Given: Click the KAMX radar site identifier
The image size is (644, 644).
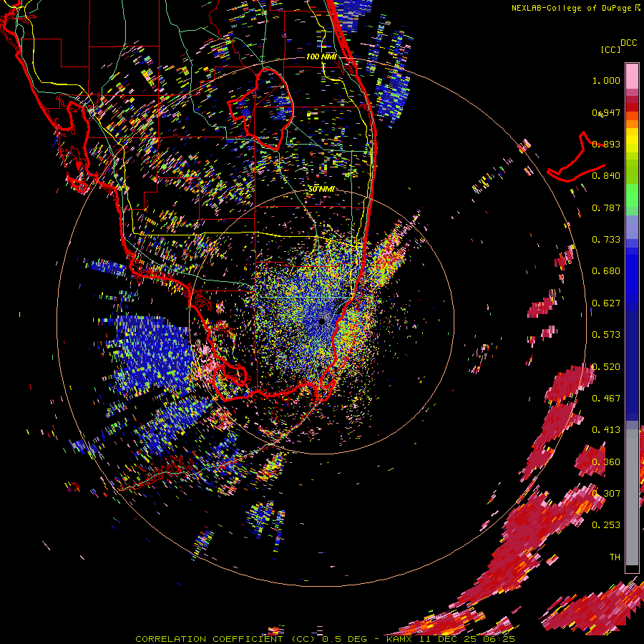Looking at the screenshot, I should [x=399, y=639].
